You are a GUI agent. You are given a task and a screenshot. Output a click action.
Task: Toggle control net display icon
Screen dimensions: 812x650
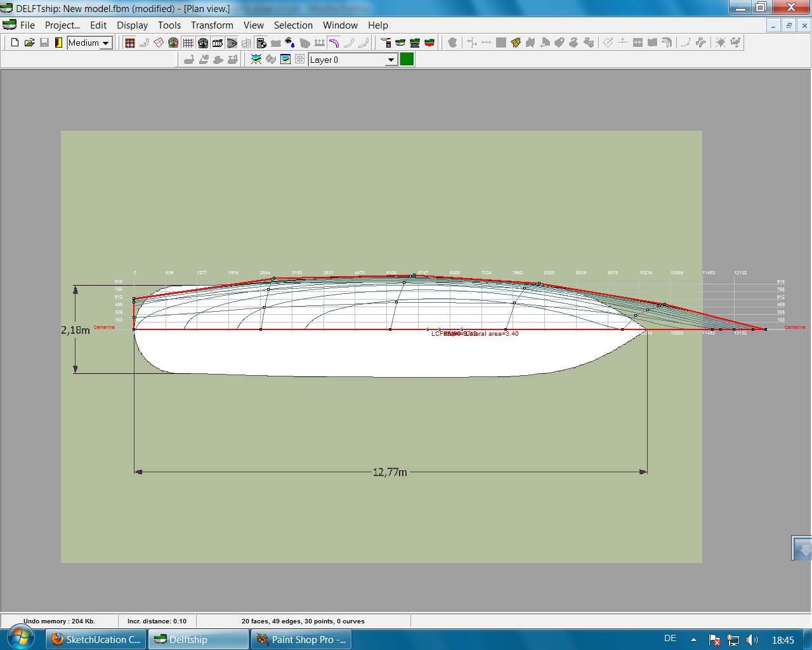pos(129,43)
